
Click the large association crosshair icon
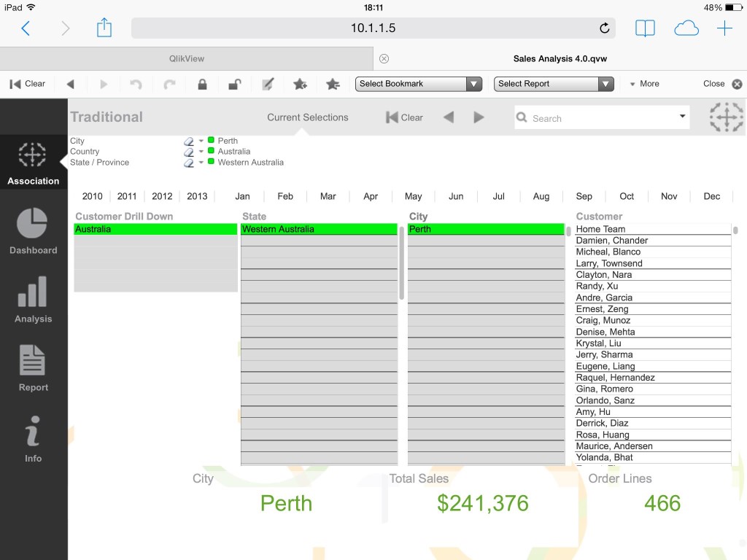726,117
